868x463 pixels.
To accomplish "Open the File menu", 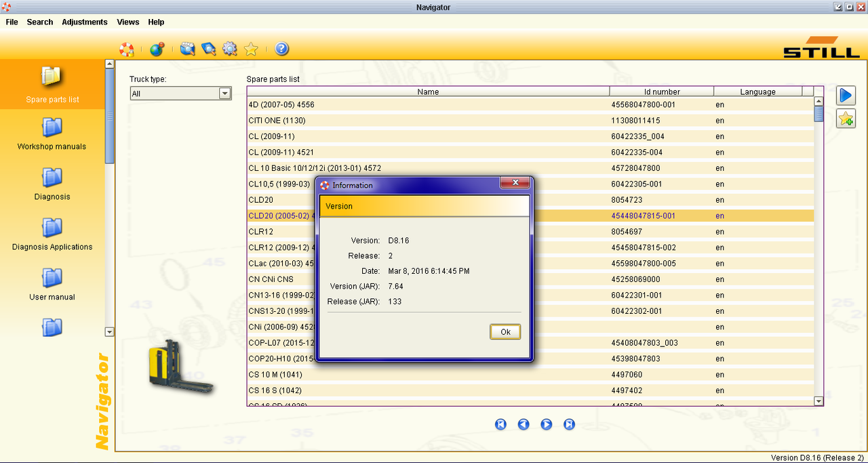I will [x=12, y=22].
